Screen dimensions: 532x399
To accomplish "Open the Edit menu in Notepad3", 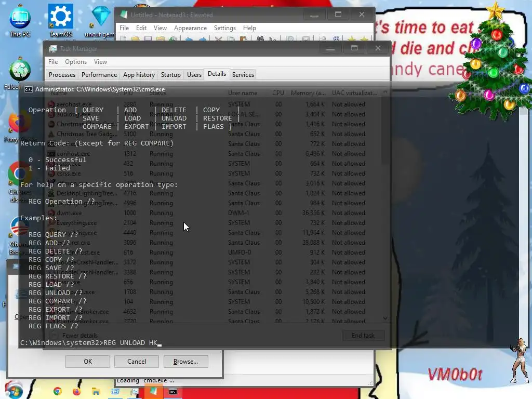I will (x=141, y=28).
